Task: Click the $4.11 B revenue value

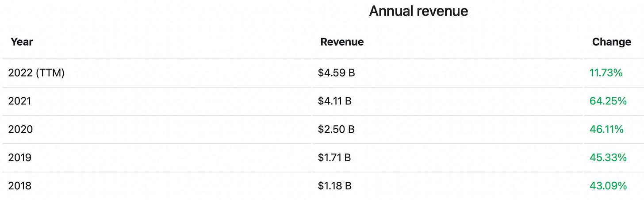Action: (x=334, y=101)
